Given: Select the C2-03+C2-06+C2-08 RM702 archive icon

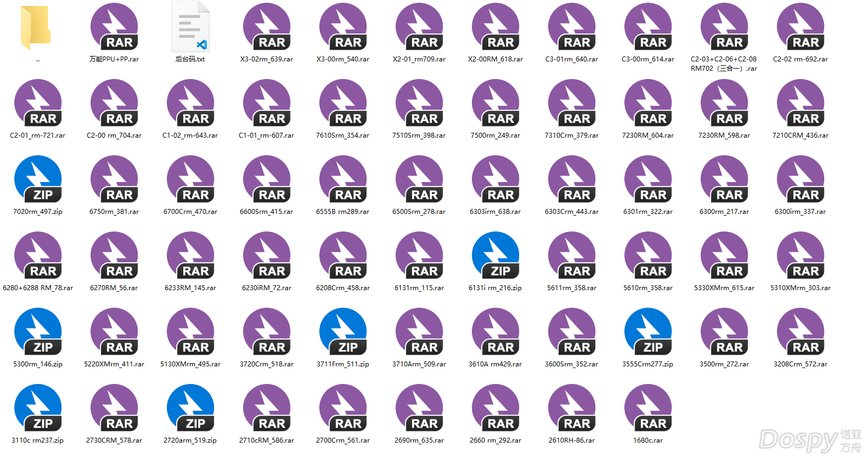Looking at the screenshot, I should point(724,26).
